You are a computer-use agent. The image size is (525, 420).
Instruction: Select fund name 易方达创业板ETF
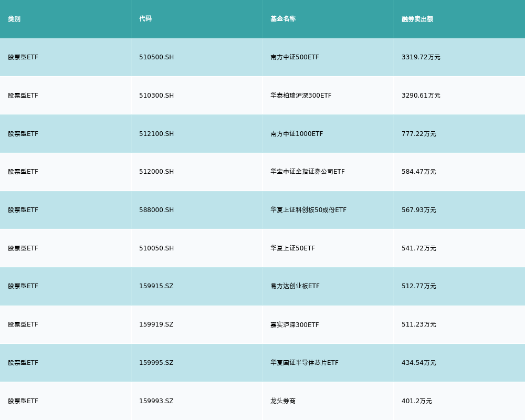[295, 286]
